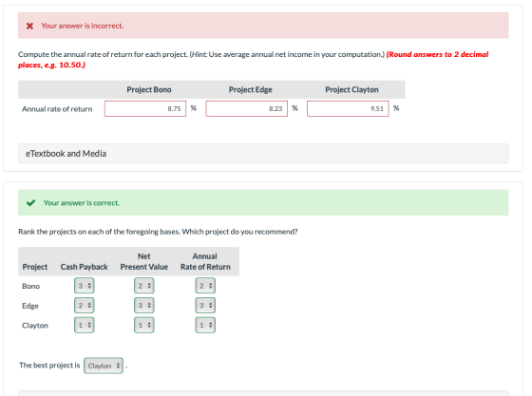The height and width of the screenshot is (396, 532).
Task: Open Clayton's Cash Payback rank dropdown
Action: point(85,325)
